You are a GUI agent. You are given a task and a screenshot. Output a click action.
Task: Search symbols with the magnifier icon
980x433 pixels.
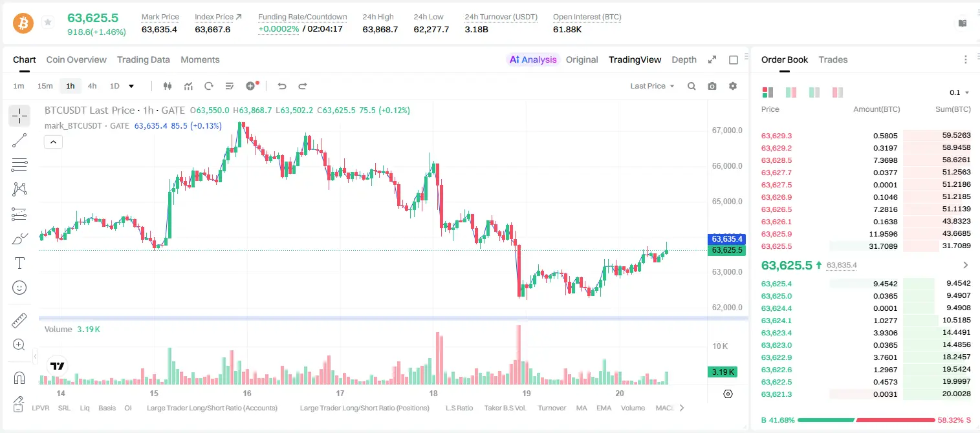coord(691,86)
